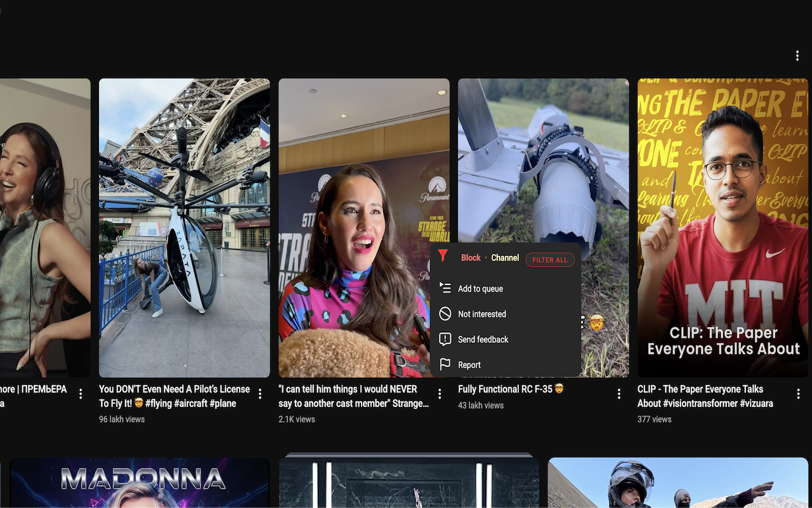Image resolution: width=812 pixels, height=508 pixels.
Task: Click the title "You DON'T Even Need A Pilot's License To Fly It!"
Action: click(174, 396)
